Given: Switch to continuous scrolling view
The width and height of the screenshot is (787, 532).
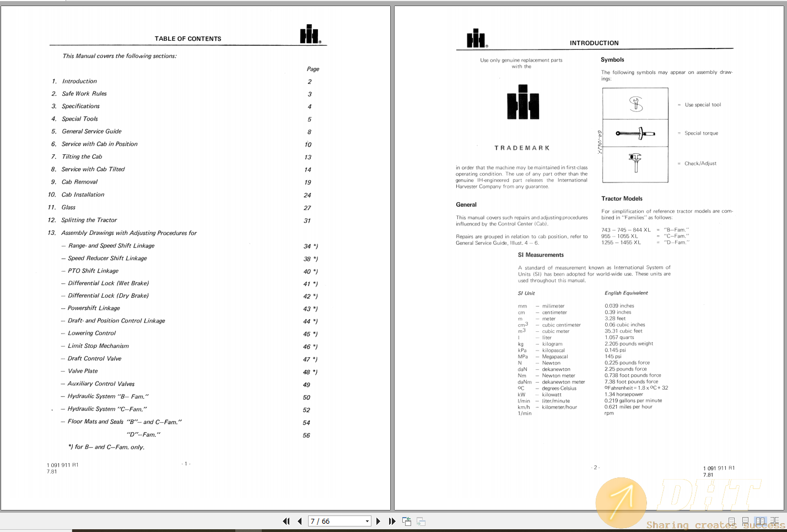Looking at the screenshot, I should [745, 521].
